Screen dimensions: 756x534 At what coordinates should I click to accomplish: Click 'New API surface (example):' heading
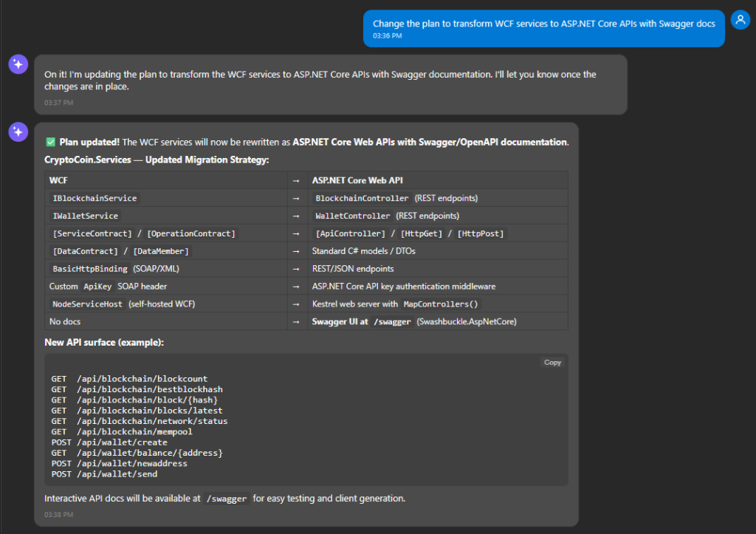tap(104, 342)
